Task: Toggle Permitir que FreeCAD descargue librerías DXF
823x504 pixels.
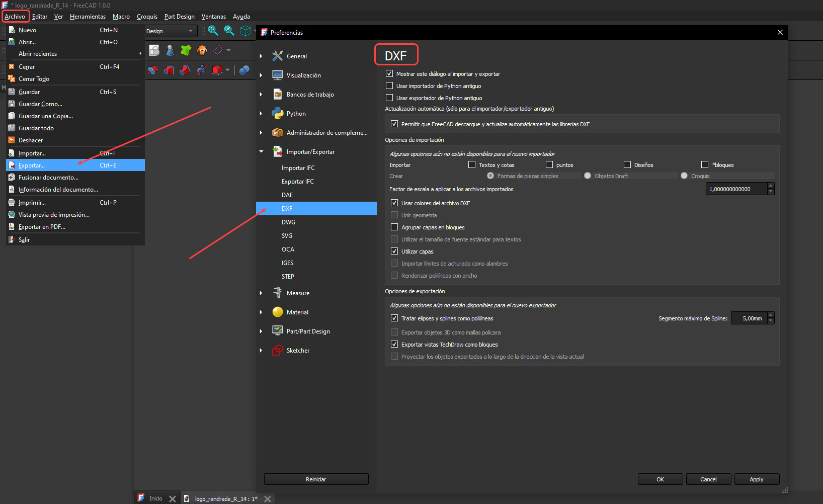Action: (394, 124)
